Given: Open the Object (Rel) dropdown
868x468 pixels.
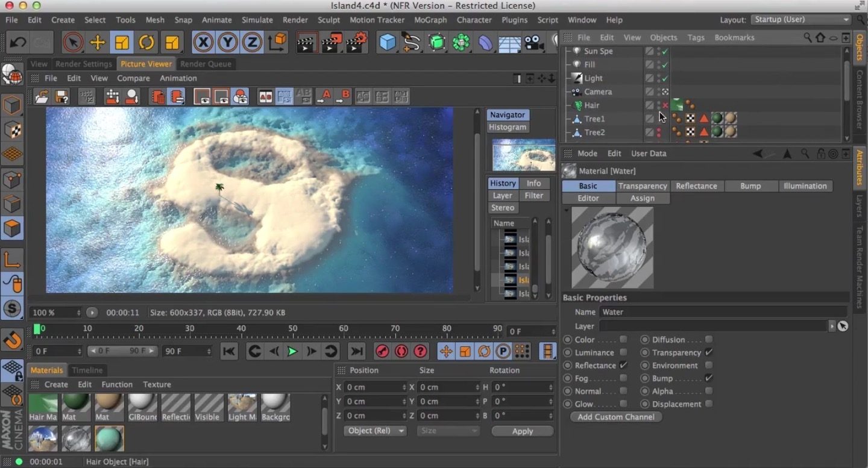Looking at the screenshot, I should tap(375, 431).
